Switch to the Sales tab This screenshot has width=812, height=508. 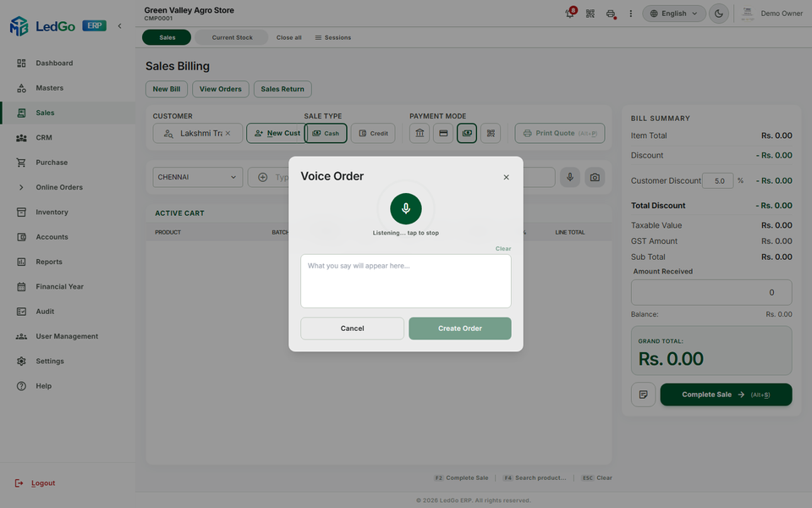(x=167, y=37)
